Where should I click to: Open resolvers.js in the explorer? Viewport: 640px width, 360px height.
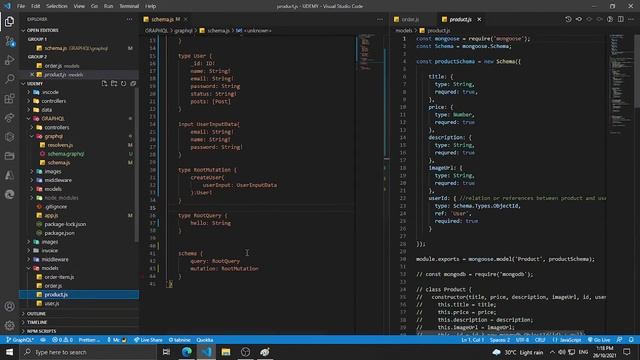pos(60,145)
